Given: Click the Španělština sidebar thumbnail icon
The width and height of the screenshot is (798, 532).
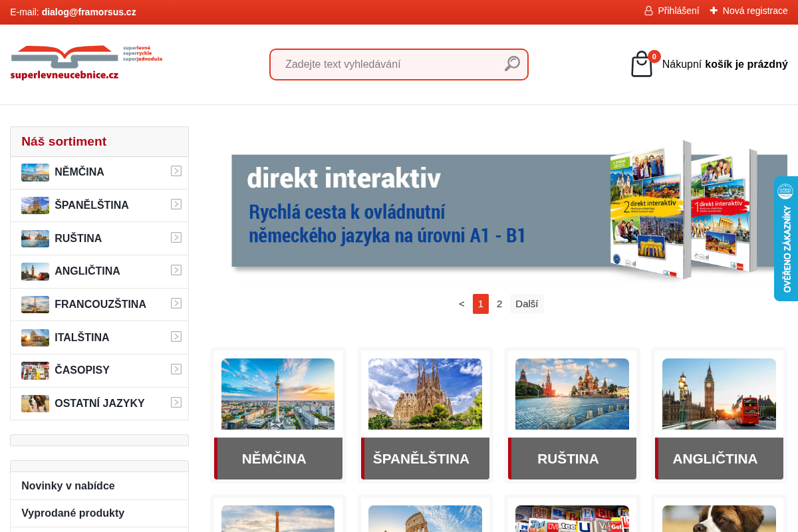Looking at the screenshot, I should [35, 205].
